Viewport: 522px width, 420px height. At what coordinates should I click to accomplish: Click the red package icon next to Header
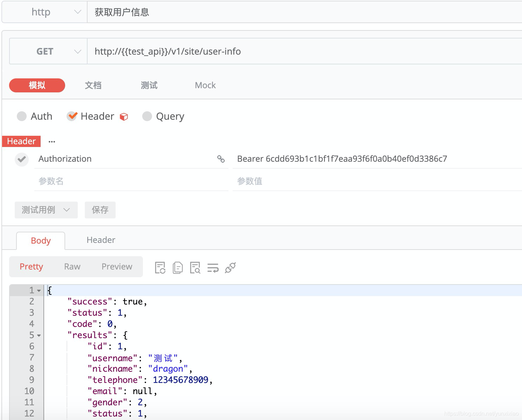tap(124, 117)
